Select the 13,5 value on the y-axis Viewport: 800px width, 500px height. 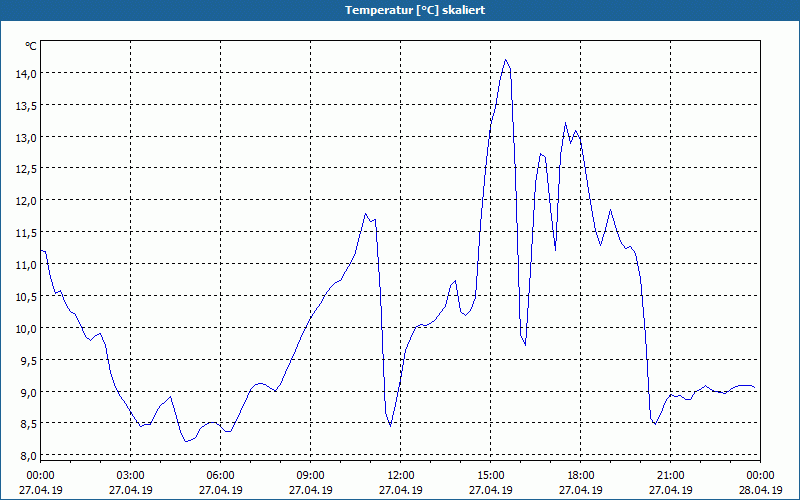pos(26,105)
